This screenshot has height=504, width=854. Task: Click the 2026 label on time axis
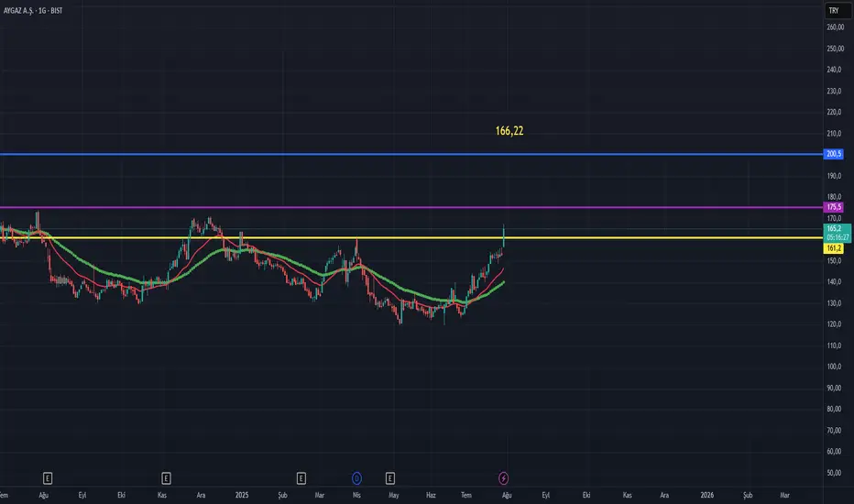(x=707, y=495)
